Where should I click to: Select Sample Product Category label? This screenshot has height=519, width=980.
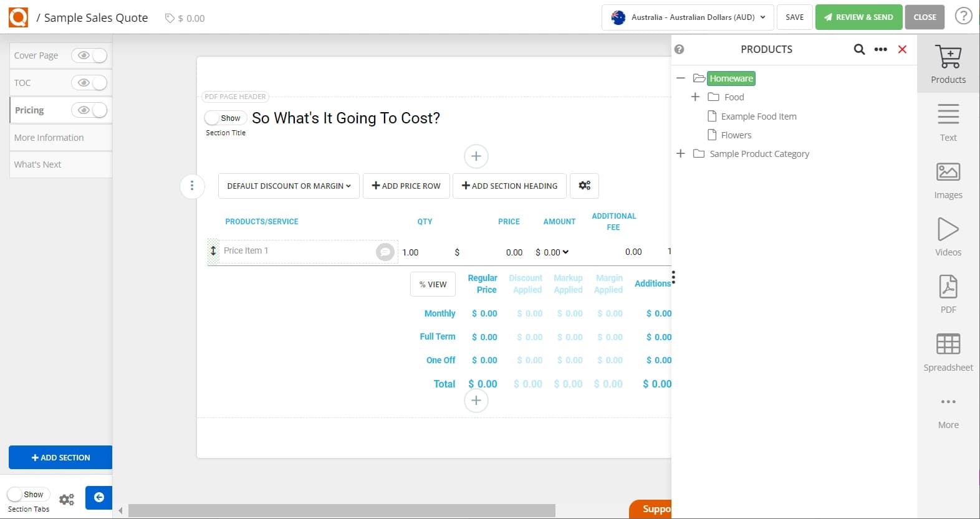759,154
